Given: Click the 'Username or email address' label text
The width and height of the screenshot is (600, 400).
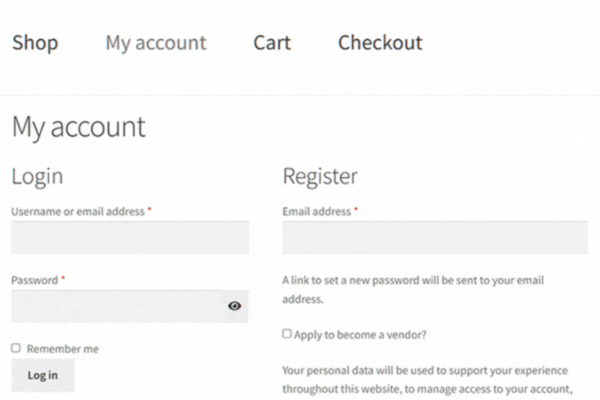Looking at the screenshot, I should (x=78, y=212).
